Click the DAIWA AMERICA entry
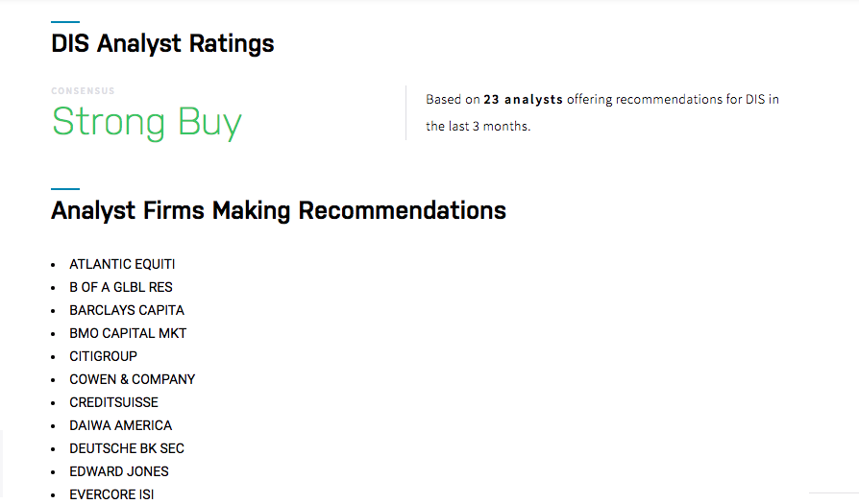 point(120,425)
